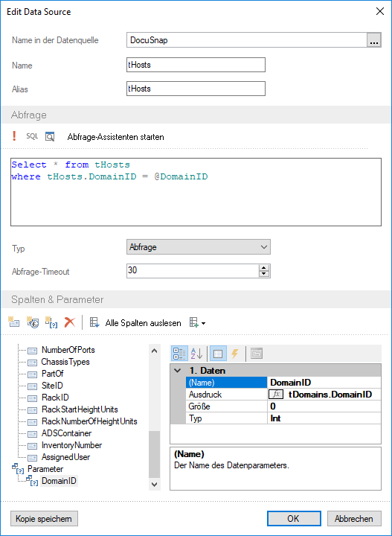Open the SQL text editor icon
The image size is (392, 536).
[32, 136]
